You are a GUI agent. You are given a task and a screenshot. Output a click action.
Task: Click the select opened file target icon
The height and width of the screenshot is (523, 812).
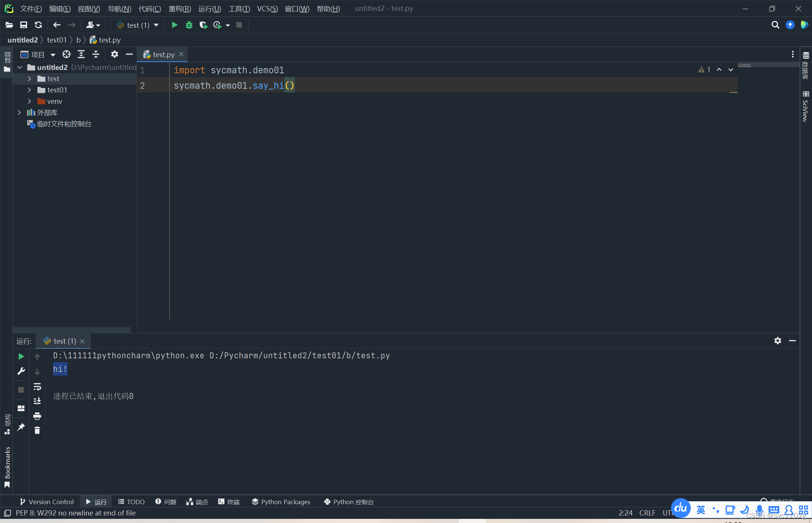point(67,55)
